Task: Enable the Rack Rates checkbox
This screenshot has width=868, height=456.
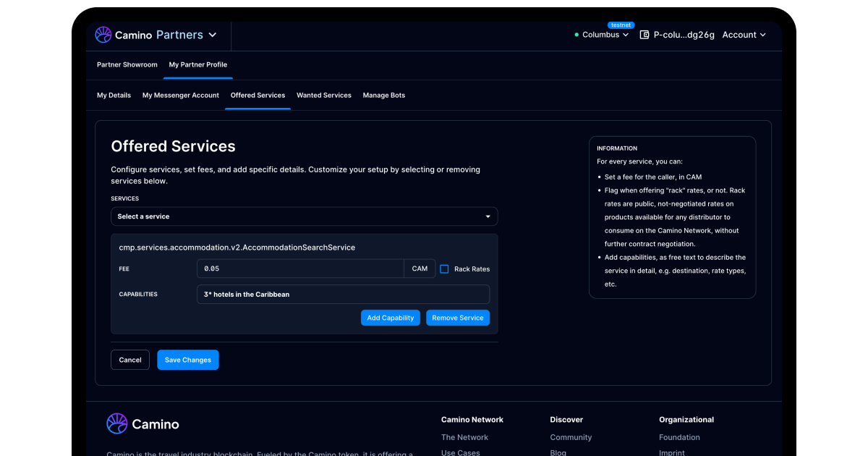Action: click(x=444, y=269)
